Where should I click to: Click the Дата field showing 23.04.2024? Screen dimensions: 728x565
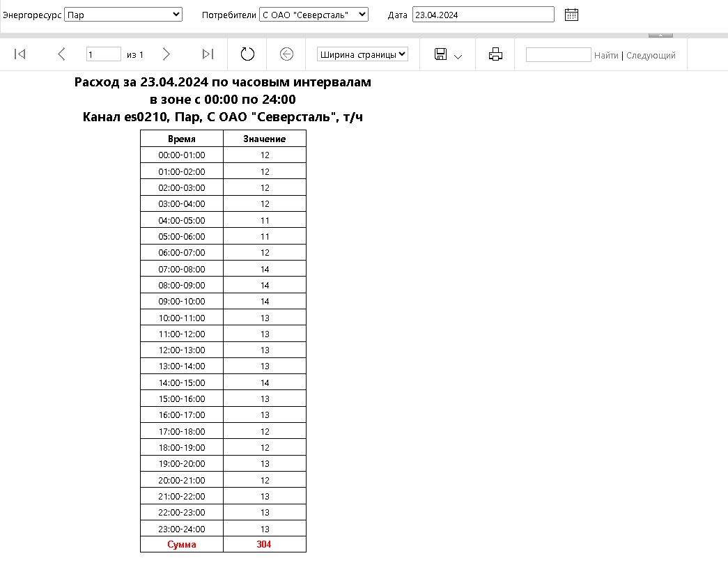[483, 15]
